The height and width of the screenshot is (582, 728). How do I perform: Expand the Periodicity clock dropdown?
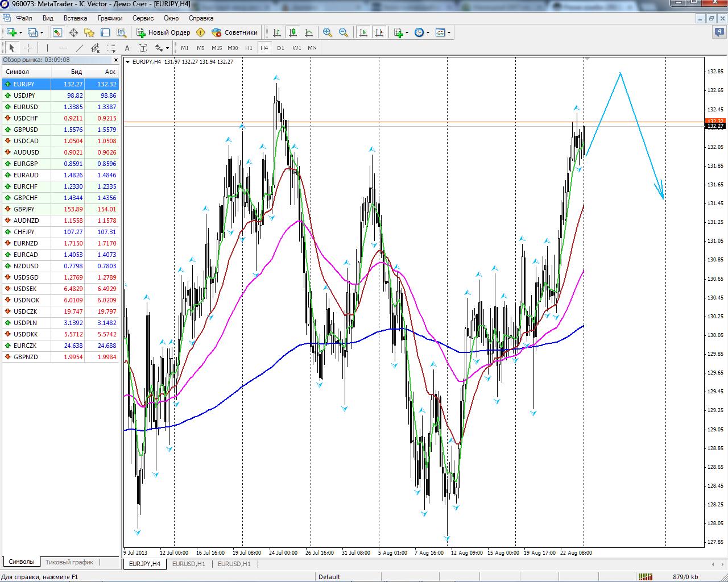421,32
